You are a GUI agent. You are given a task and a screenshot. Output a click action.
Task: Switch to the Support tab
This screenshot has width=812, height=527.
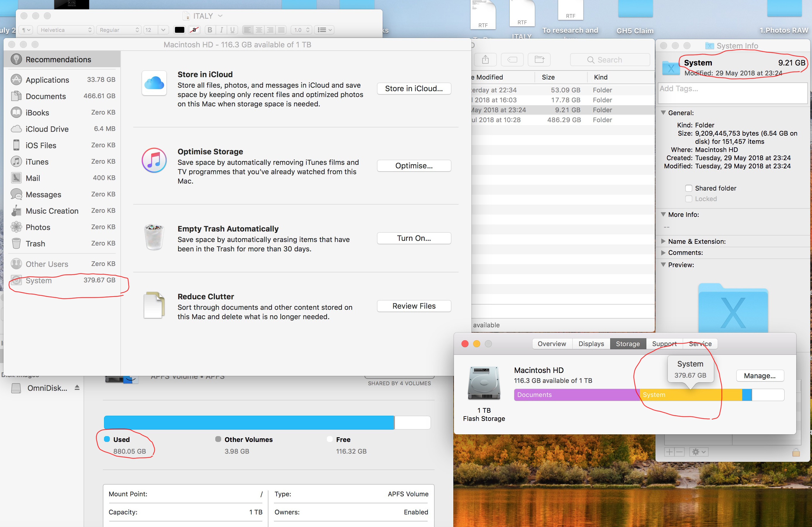tap(664, 344)
